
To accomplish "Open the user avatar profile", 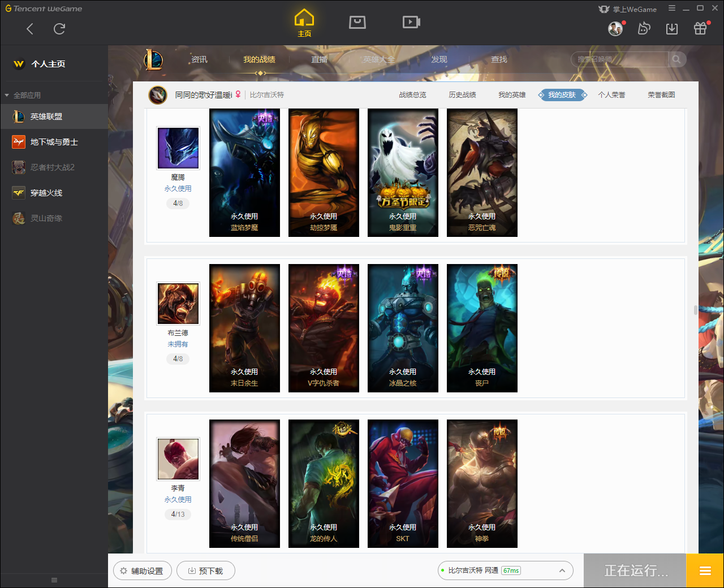I will [615, 28].
